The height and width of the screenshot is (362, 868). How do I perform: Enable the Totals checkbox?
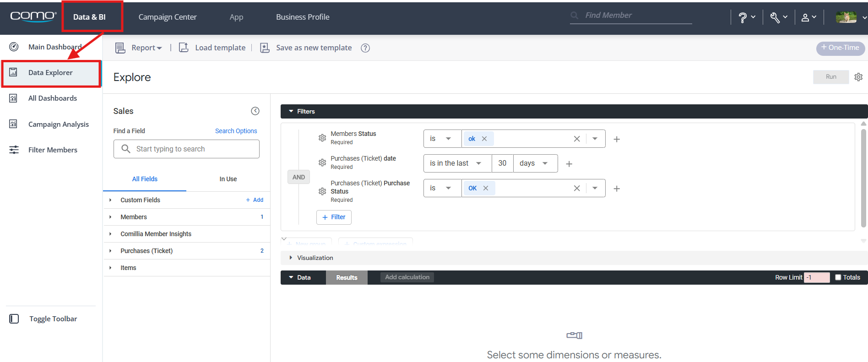pyautogui.click(x=838, y=277)
